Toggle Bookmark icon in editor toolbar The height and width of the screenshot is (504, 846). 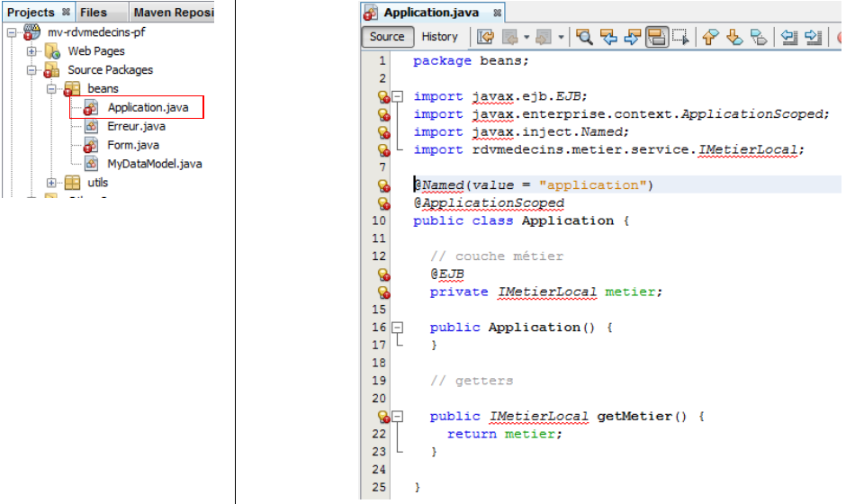[758, 37]
